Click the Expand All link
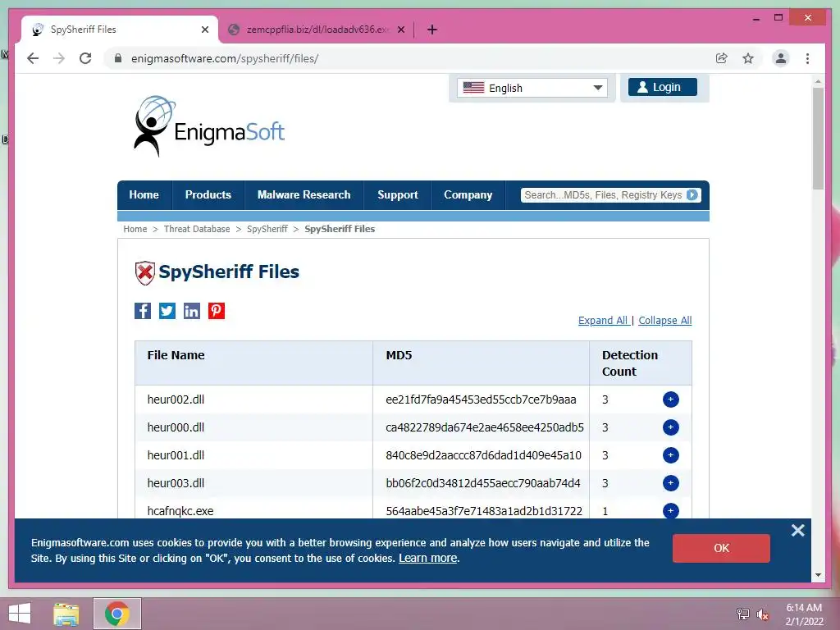The height and width of the screenshot is (630, 840). (603, 321)
